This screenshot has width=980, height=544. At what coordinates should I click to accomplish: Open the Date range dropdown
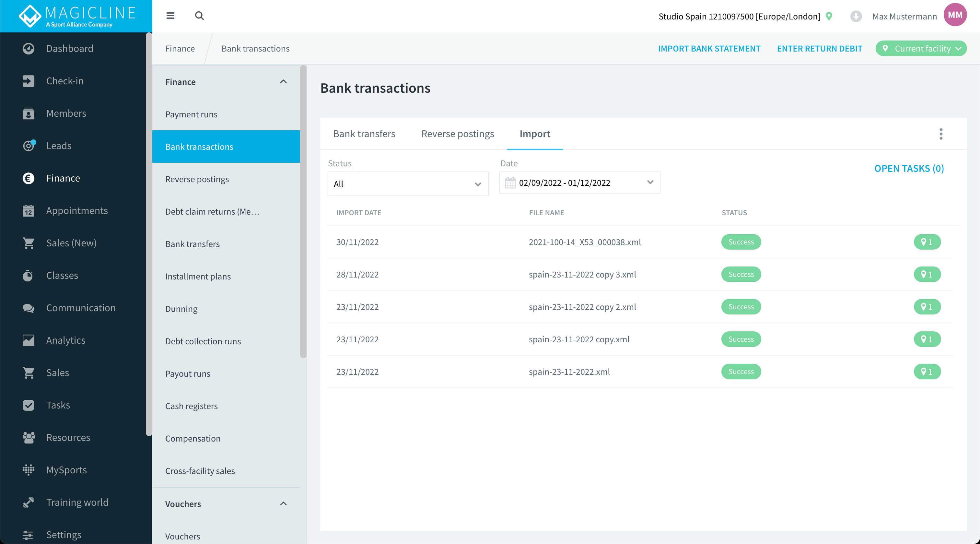pos(580,183)
